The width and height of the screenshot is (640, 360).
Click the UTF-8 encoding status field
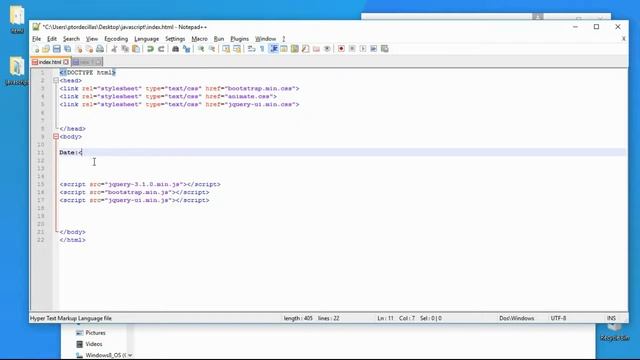click(558, 318)
